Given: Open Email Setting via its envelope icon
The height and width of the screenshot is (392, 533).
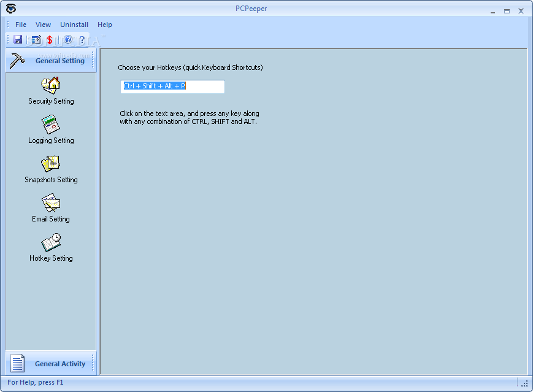Looking at the screenshot, I should click(x=51, y=203).
